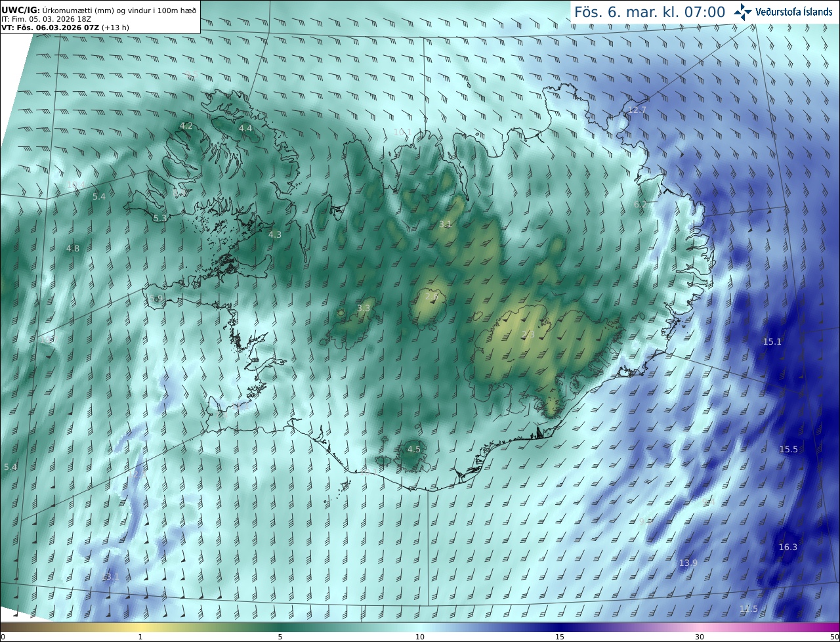Click the '0' tick label on the color scale
Image resolution: width=840 pixels, height=642 pixels.
pos(3,637)
